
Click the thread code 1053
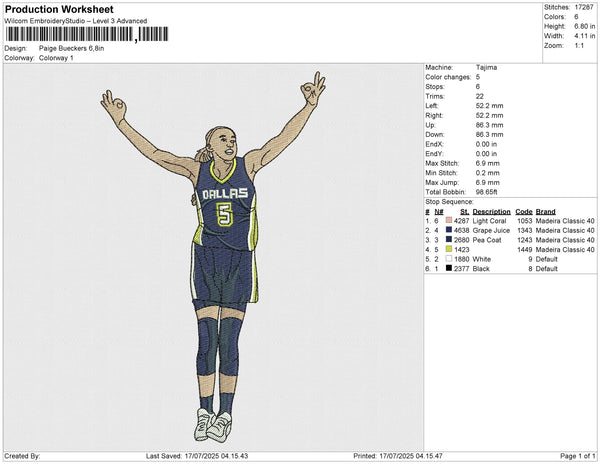[x=525, y=221]
